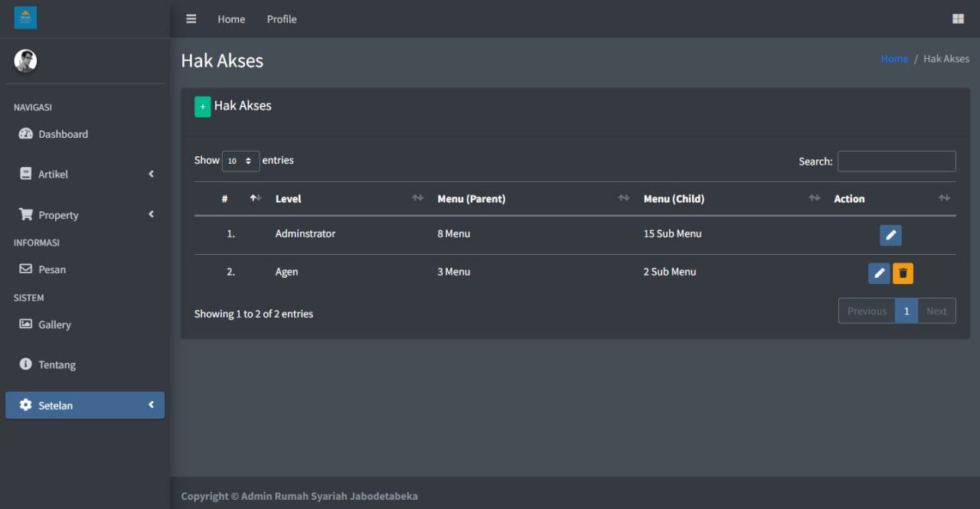The height and width of the screenshot is (509, 980).
Task: Click the app logo in top-left corner
Action: (x=25, y=18)
